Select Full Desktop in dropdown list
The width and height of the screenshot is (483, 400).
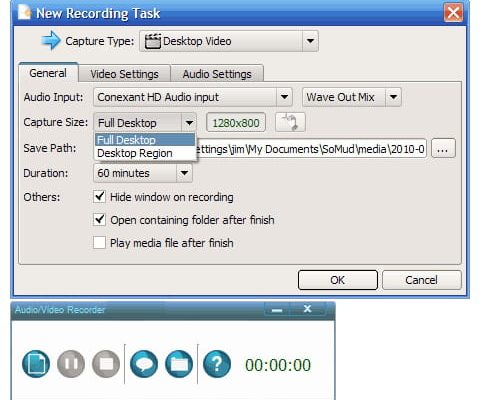tap(145, 140)
